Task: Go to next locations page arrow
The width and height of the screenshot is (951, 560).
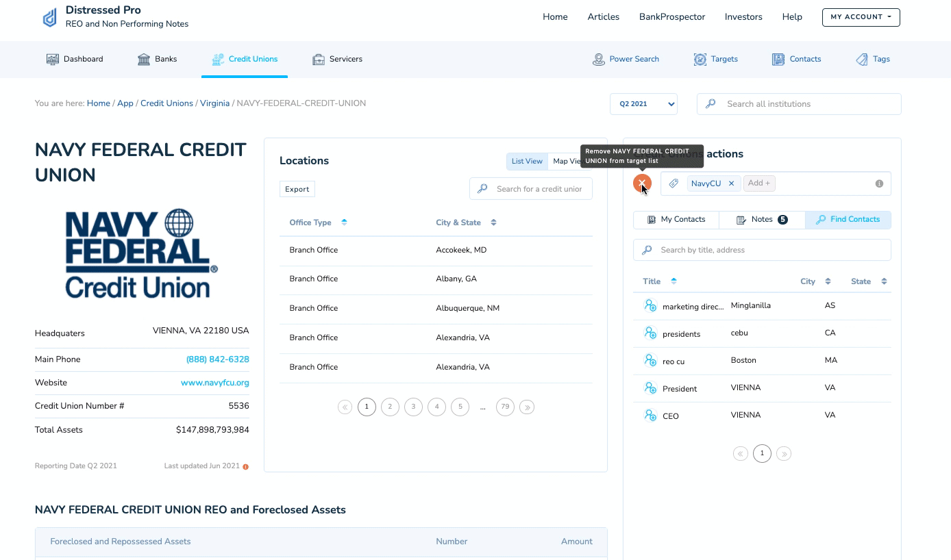Action: [x=527, y=407]
